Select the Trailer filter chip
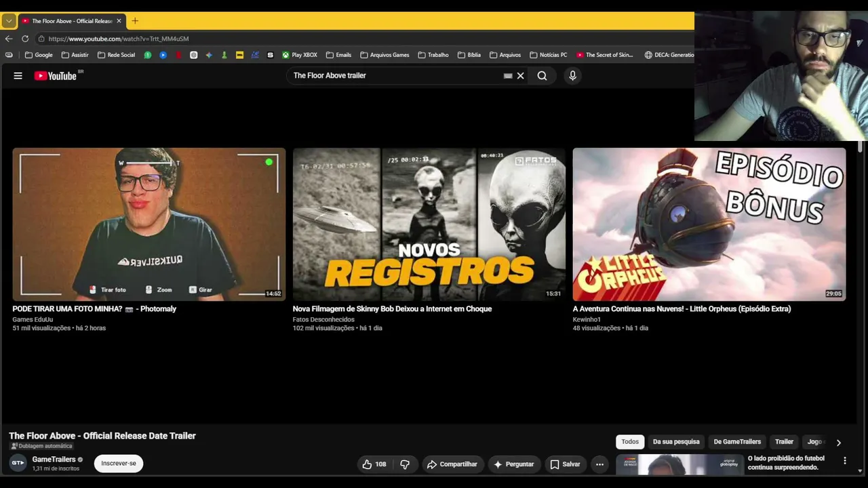Screen dimensions: 868x488 coord(784,442)
